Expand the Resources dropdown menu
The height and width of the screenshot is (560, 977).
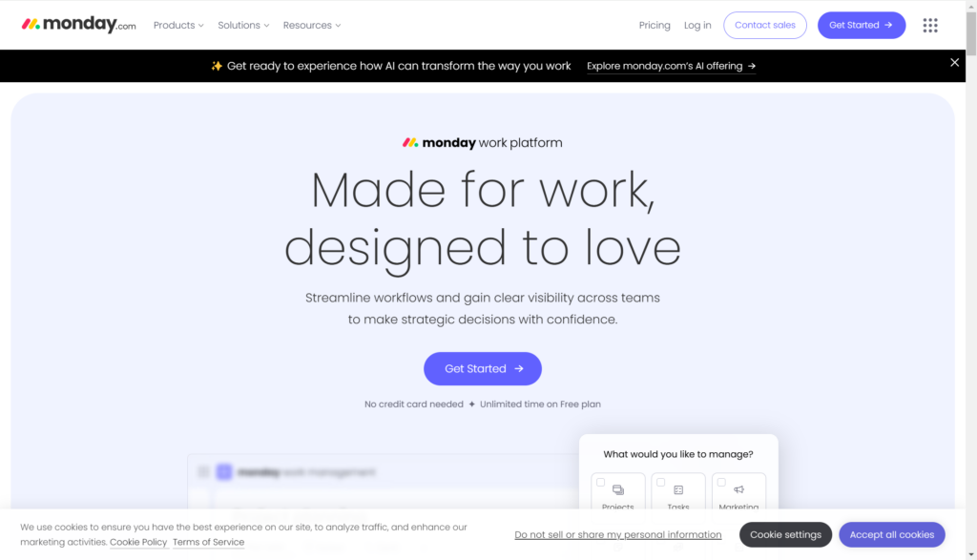pyautogui.click(x=312, y=25)
